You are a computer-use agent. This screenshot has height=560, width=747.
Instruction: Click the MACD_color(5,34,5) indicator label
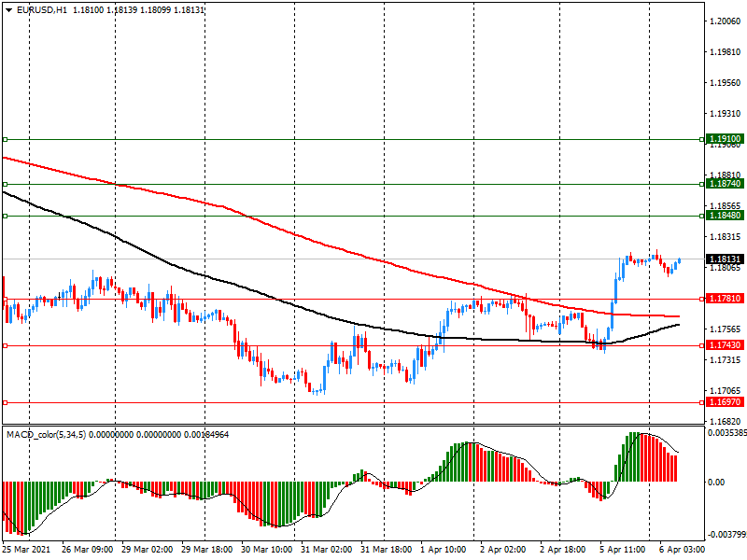point(47,435)
